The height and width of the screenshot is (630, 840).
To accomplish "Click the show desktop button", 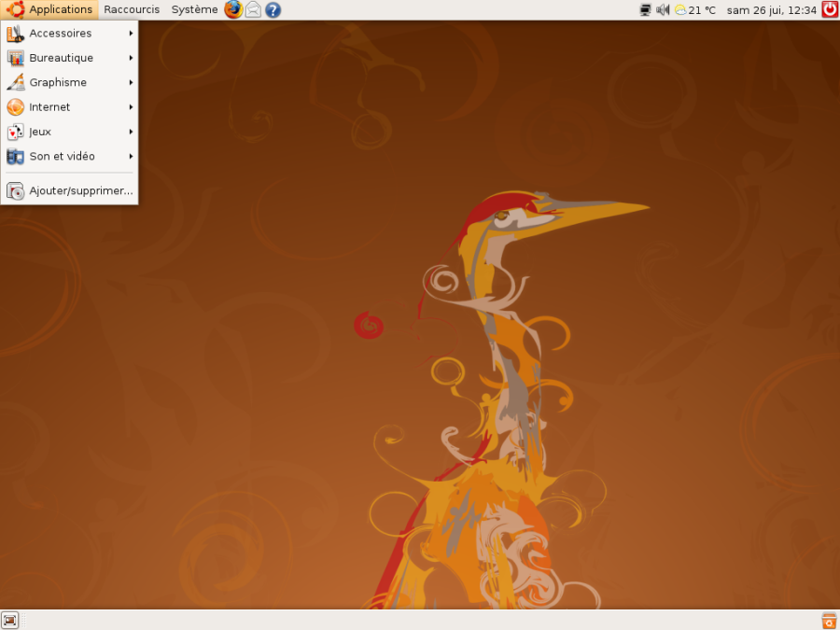I will (x=9, y=621).
